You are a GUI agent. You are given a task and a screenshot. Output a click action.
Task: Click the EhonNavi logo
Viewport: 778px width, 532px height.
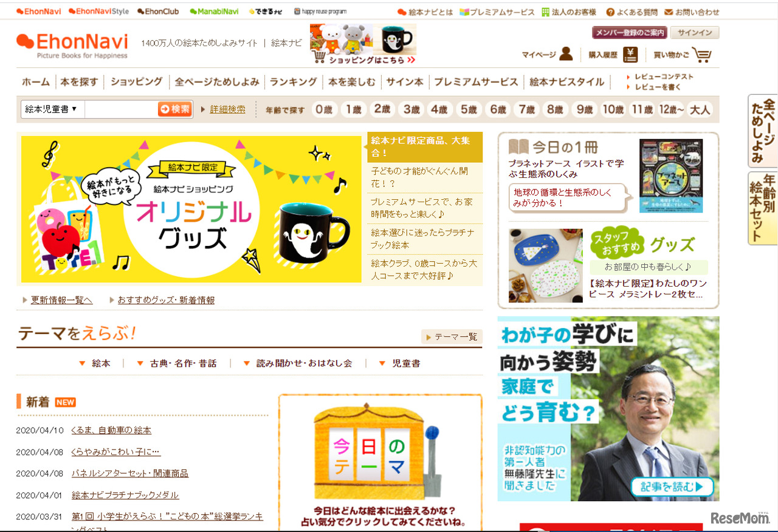72,46
